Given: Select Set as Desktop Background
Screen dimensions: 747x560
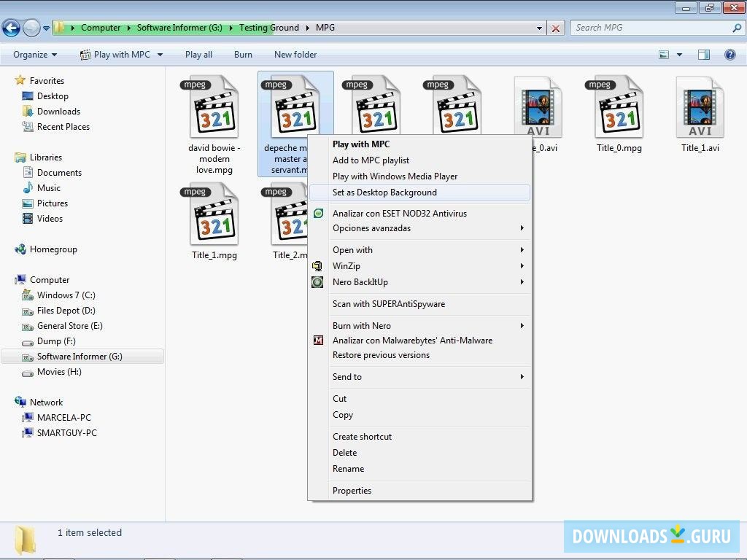Looking at the screenshot, I should coord(419,192).
